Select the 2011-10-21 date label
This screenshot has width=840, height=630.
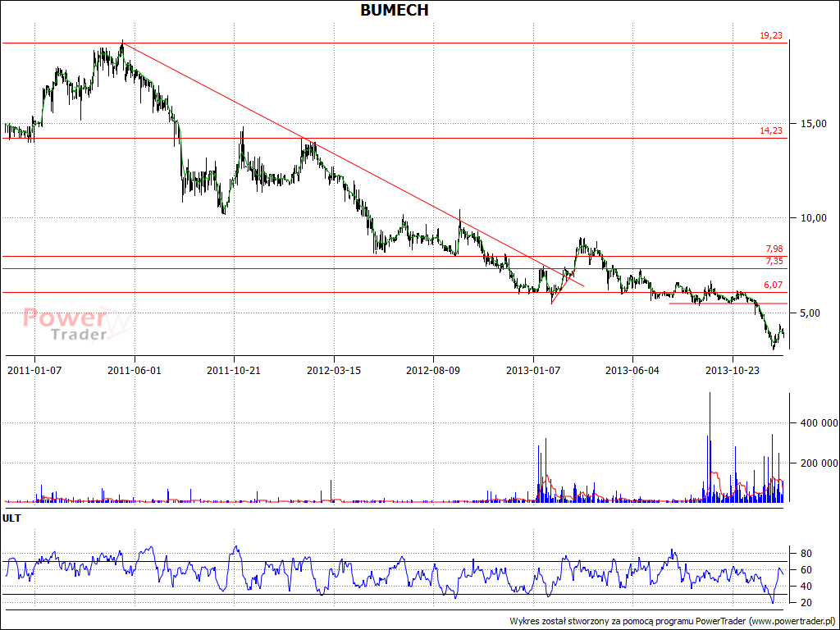point(234,370)
